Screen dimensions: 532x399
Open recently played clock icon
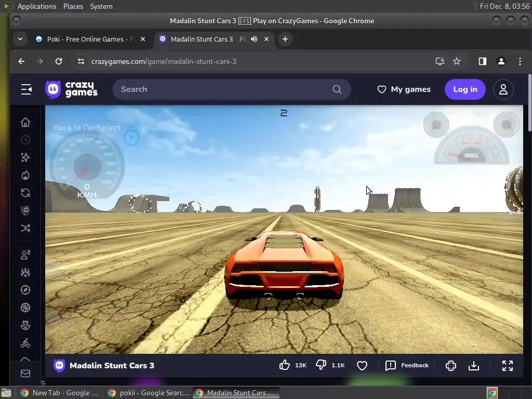25,140
